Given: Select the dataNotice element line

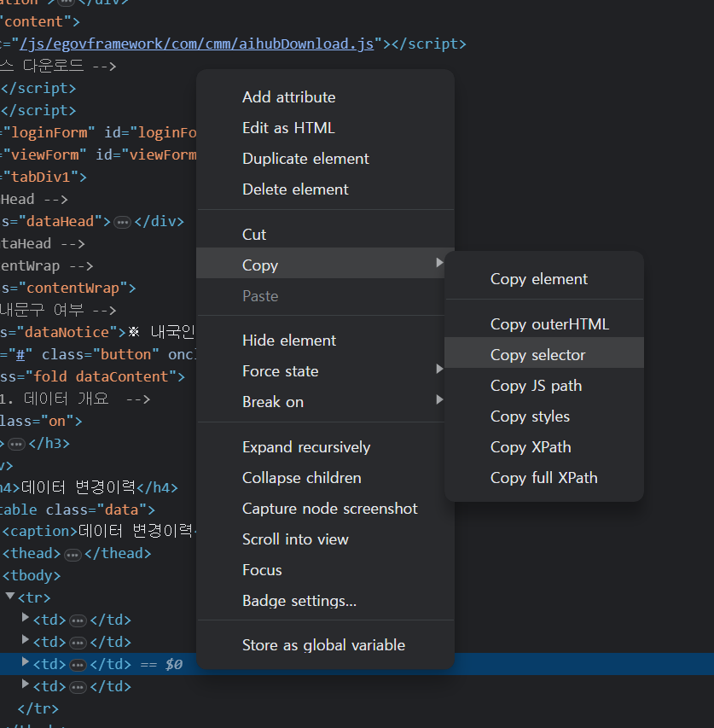Looking at the screenshot, I should click(98, 333).
